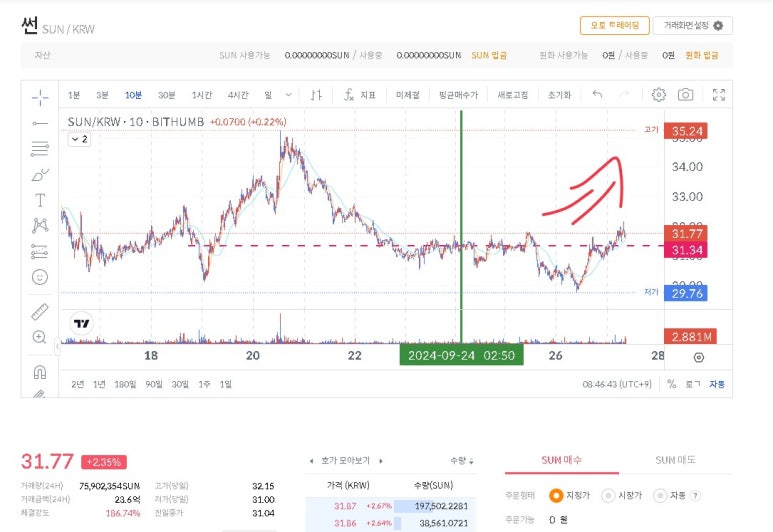The height and width of the screenshot is (532, 773).
Task: Take a chart snapshot with camera
Action: pyautogui.click(x=685, y=95)
